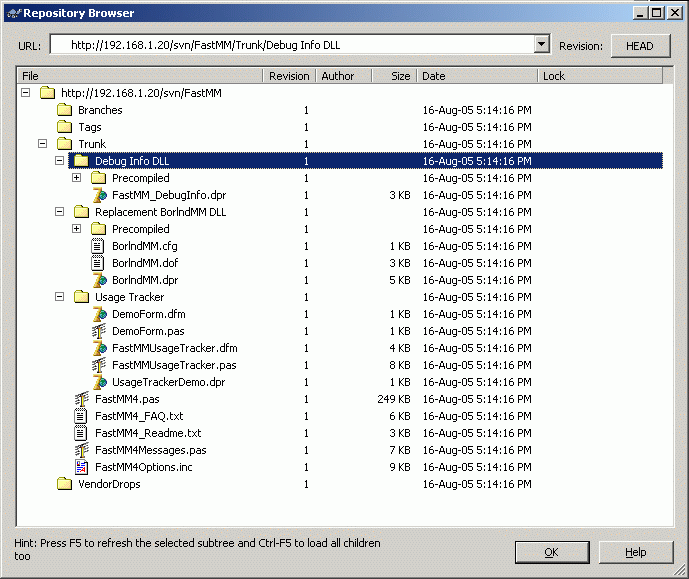Sort by the File column header
The width and height of the screenshot is (689, 579).
[x=140, y=76]
